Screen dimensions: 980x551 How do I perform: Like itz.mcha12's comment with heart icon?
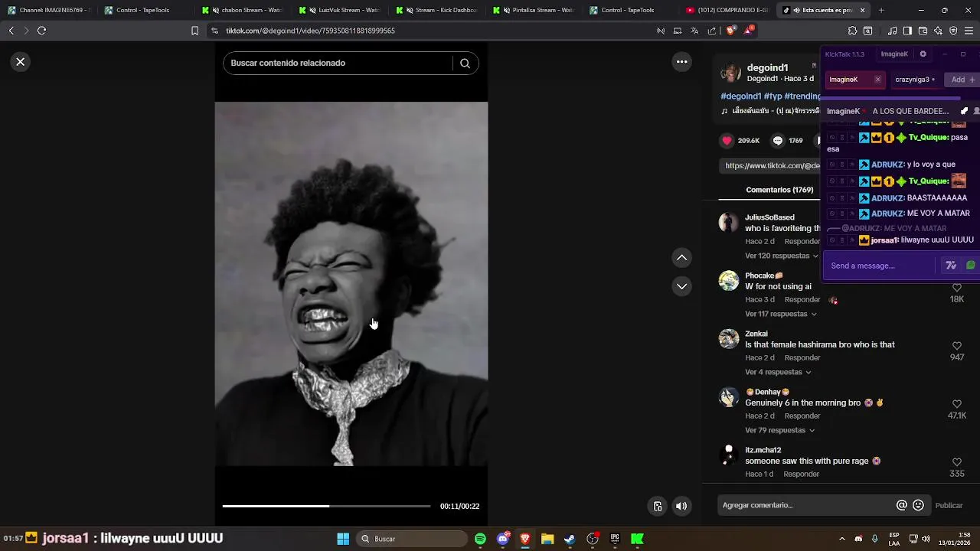coord(957,462)
